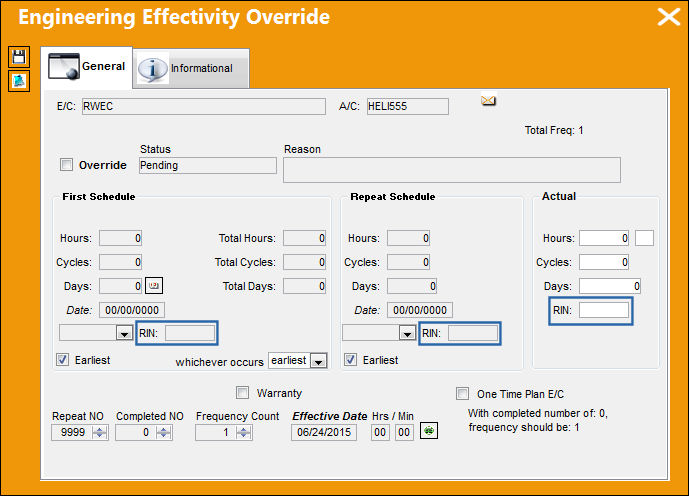Click the Actual RIN field

pos(604,310)
